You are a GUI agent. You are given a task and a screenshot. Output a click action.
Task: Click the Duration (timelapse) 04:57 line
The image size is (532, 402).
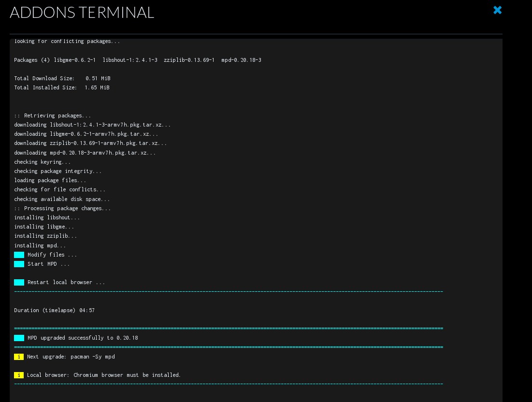click(54, 310)
